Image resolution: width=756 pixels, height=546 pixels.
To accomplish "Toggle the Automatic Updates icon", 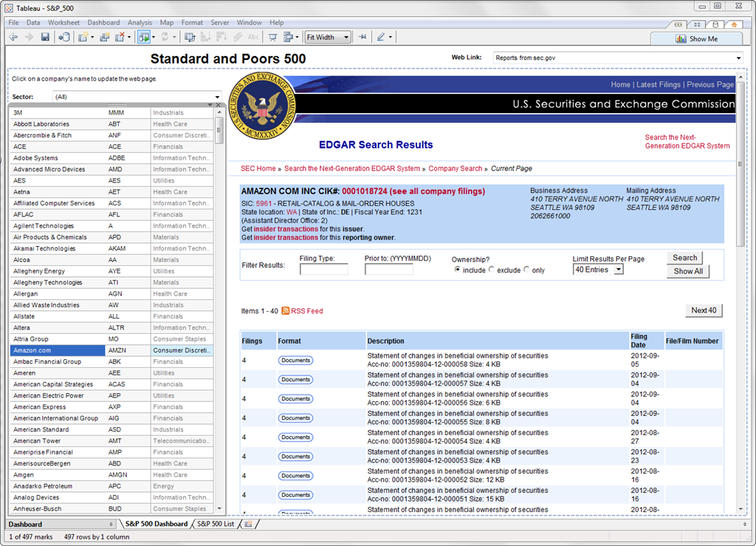I will coord(144,37).
